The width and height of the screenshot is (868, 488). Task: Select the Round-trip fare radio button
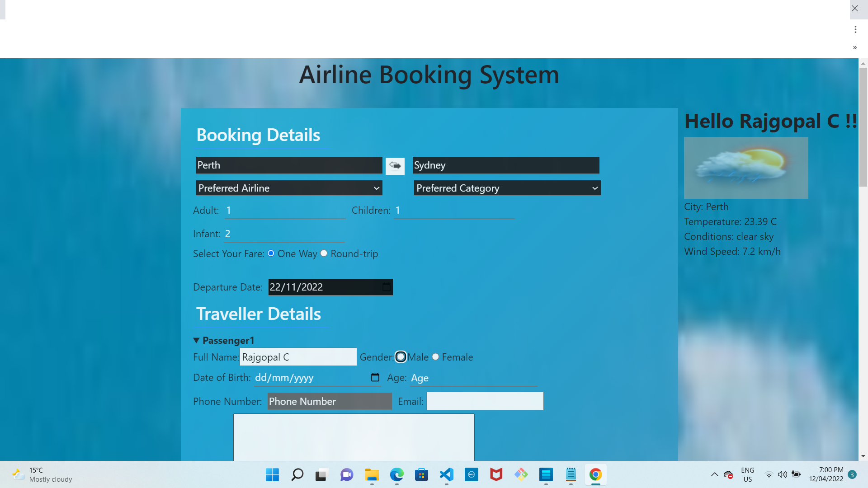pos(324,253)
